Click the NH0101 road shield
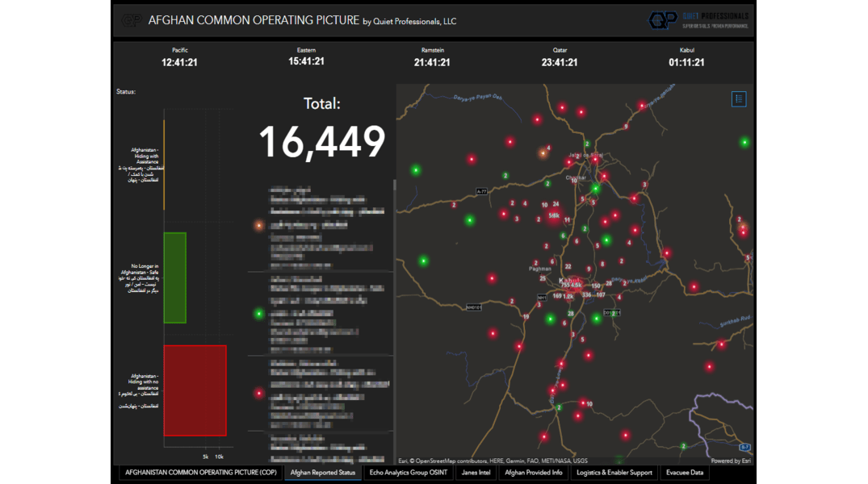Image resolution: width=868 pixels, height=484 pixels. (x=474, y=307)
